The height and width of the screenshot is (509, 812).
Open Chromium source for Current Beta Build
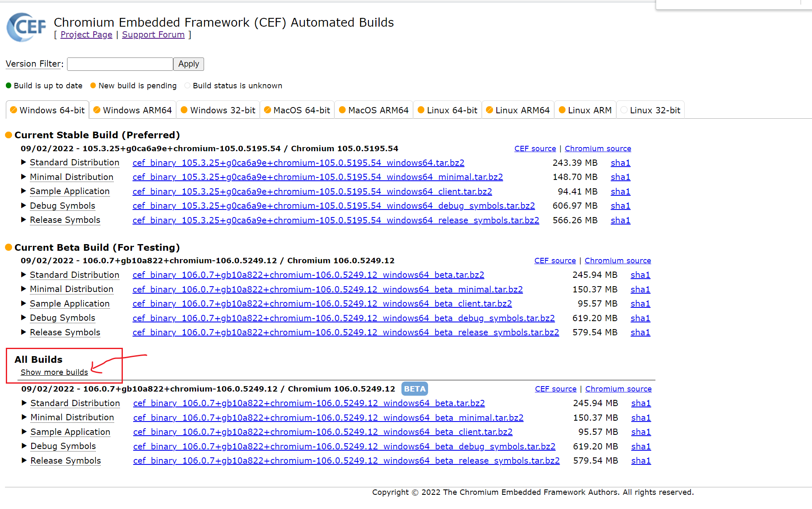(x=618, y=261)
